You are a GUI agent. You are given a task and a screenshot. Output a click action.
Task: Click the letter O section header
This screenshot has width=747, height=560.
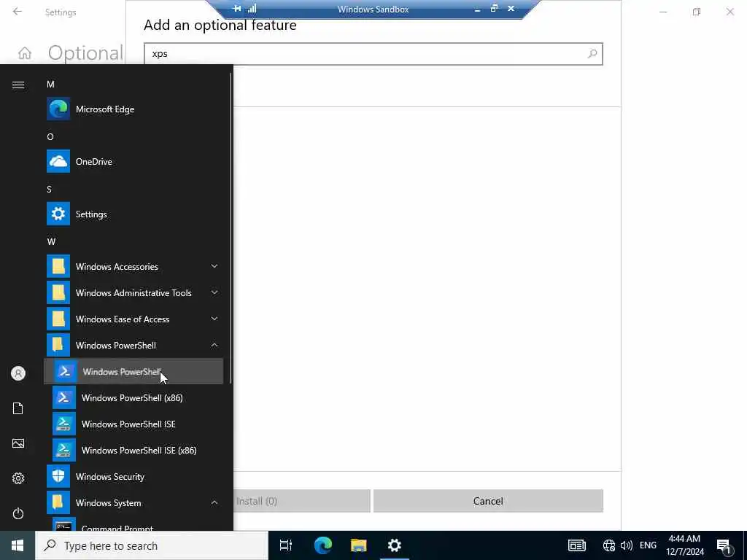50,136
